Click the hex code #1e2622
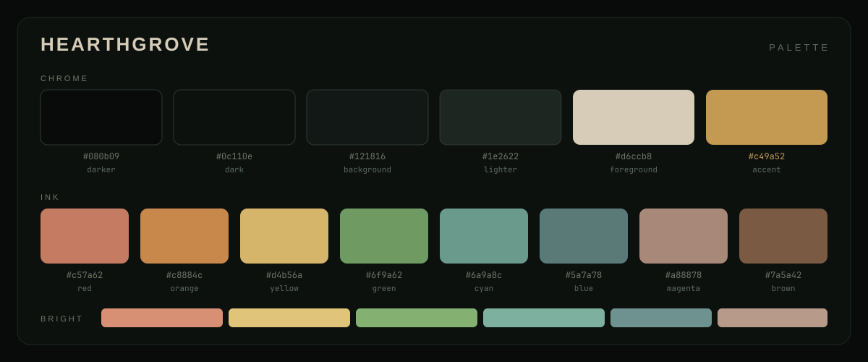 501,156
